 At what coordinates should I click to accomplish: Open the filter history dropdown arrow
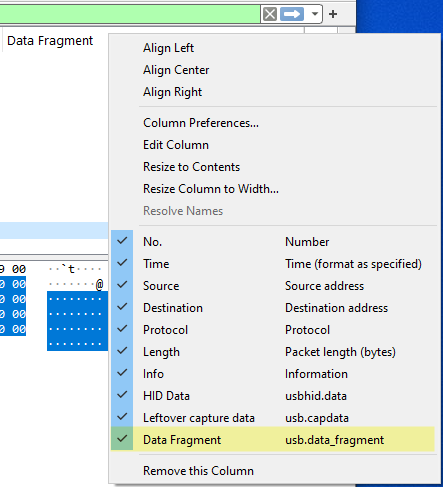click(314, 14)
